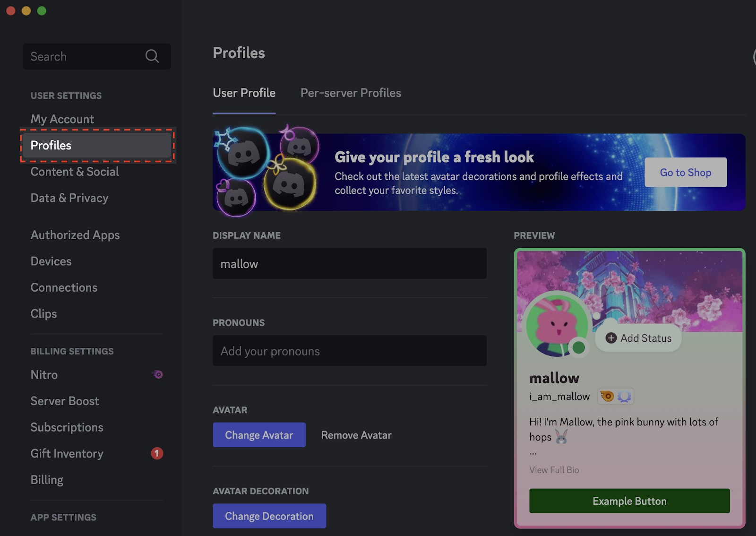Click the Change Decoration button
756x536 pixels.
pos(269,516)
